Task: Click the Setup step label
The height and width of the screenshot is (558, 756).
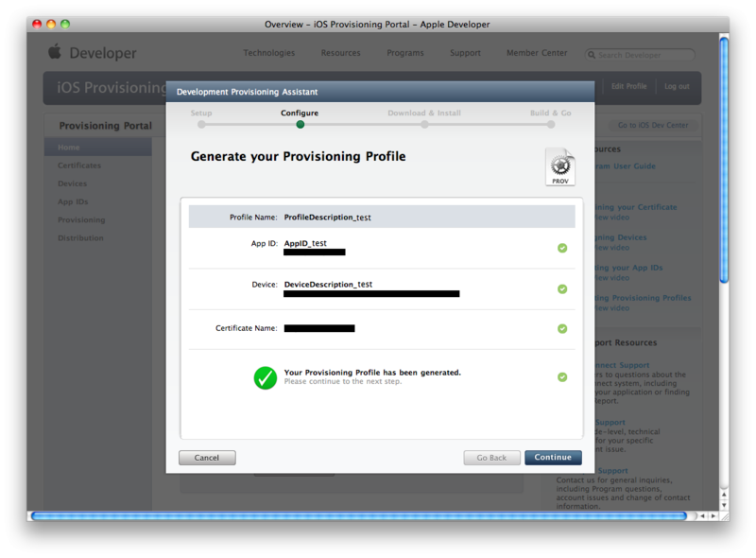Action: coord(201,113)
